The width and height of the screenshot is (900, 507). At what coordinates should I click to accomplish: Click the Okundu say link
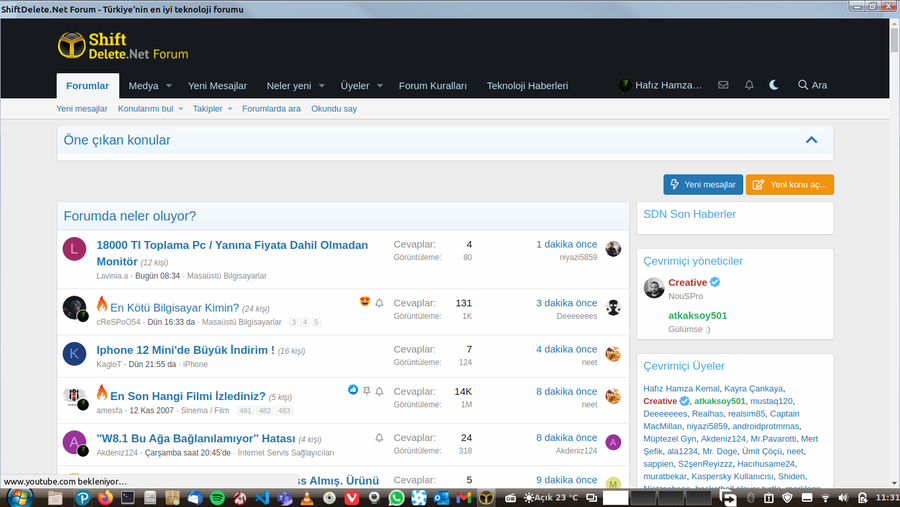tap(333, 109)
